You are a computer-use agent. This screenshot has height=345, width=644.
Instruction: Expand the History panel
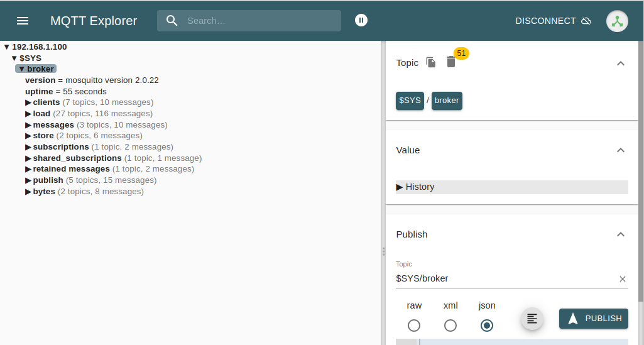512,187
